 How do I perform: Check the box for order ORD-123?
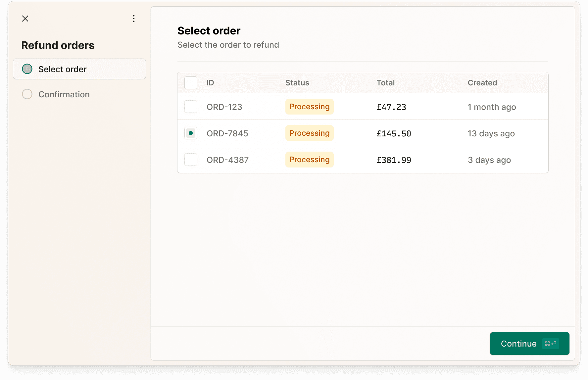click(191, 107)
